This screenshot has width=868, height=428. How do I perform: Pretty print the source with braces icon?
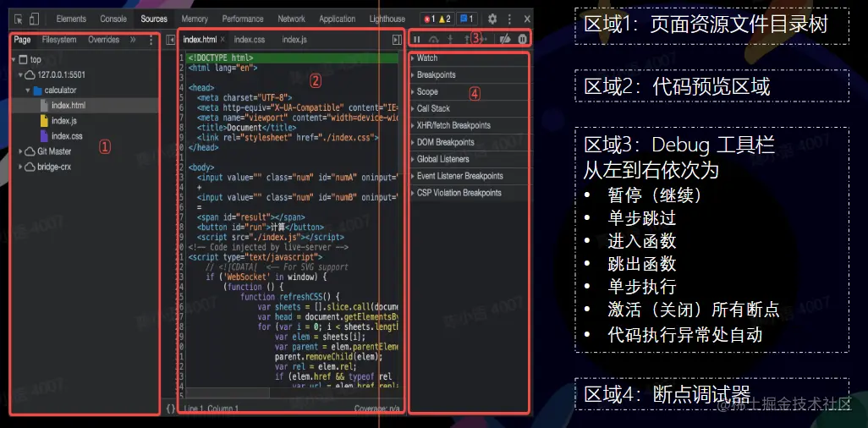(171, 409)
